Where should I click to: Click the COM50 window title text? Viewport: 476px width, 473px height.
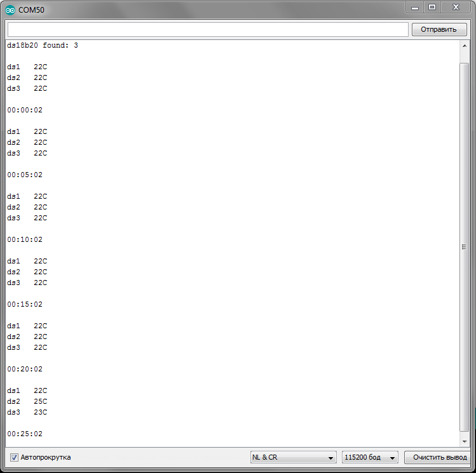[x=31, y=10]
